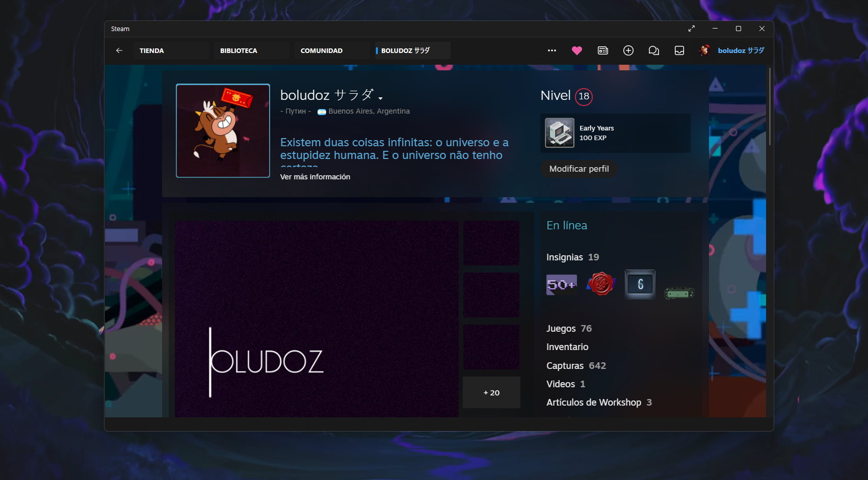Open the Juegos 76 link

point(569,329)
